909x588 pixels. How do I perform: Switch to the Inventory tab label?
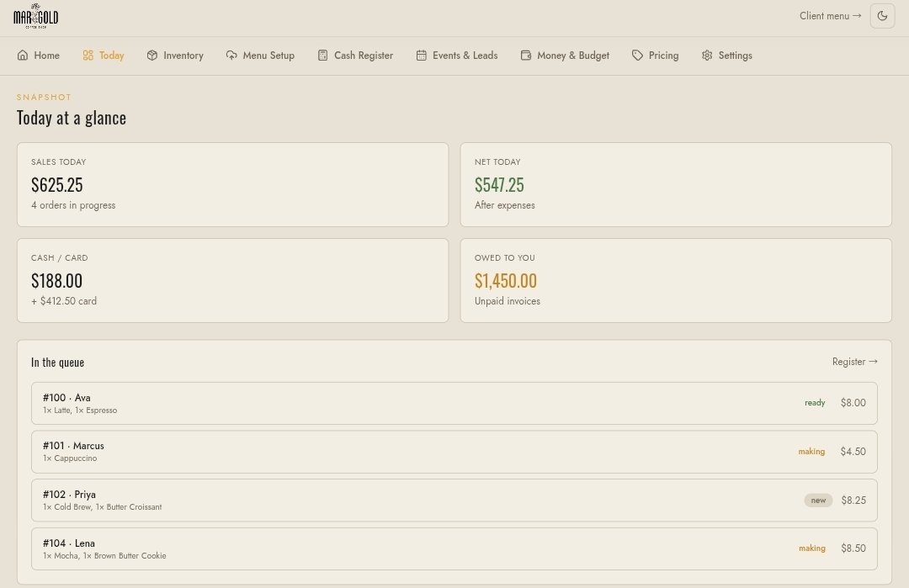coord(183,56)
